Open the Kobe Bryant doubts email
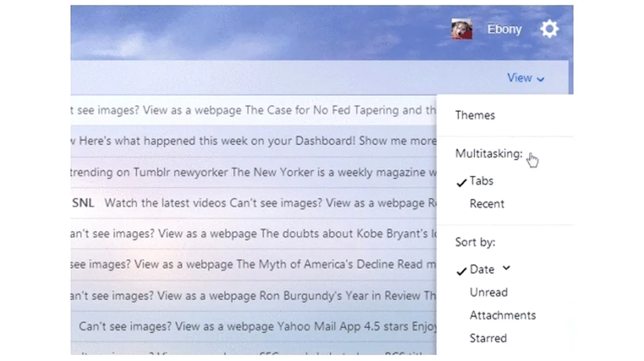 point(253,234)
